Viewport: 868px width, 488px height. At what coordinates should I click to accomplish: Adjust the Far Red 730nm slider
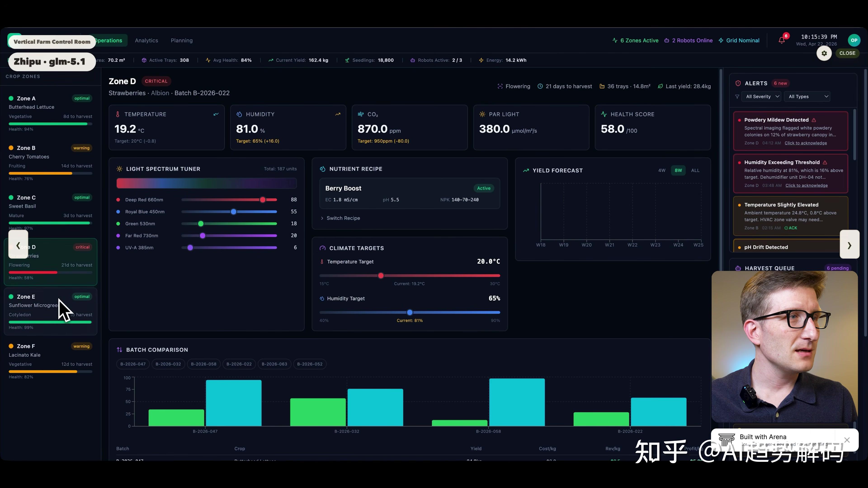click(229, 236)
